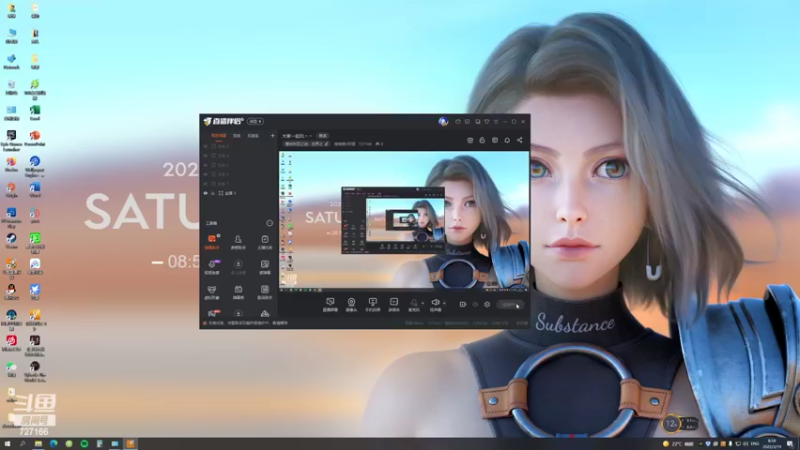Viewport: 800px width, 450px height.
Task: Click the share icon above the preview
Action: 519,140
